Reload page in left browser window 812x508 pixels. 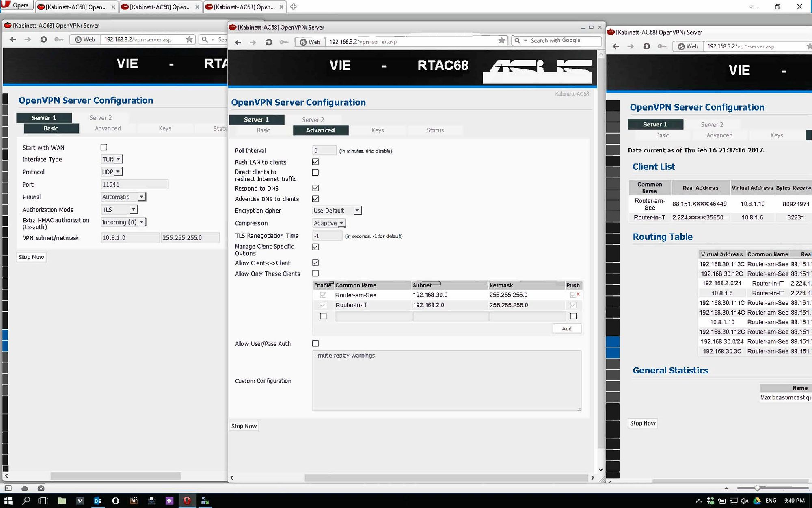coord(43,39)
